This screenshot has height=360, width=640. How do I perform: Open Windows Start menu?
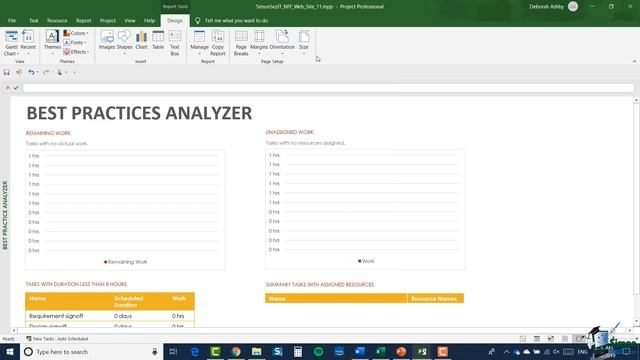(x=10, y=351)
